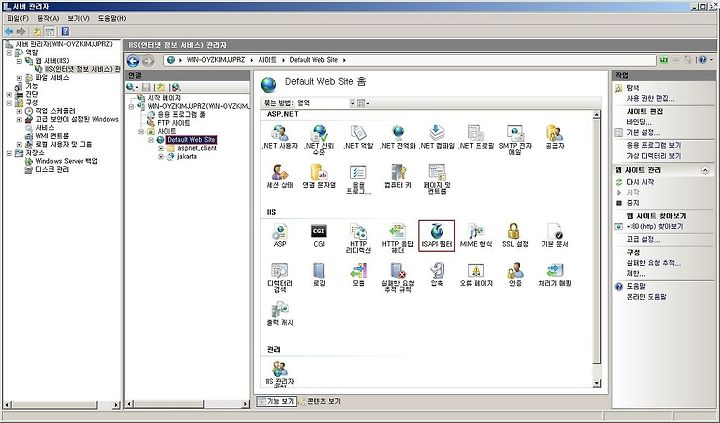Open the 처리기 매핑 (Handler Mappings) icon

click(555, 275)
